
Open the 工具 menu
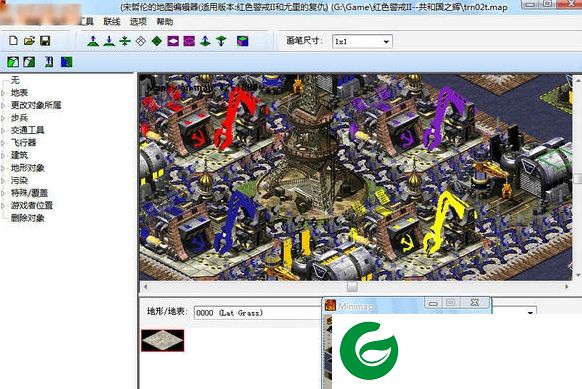pos(87,22)
